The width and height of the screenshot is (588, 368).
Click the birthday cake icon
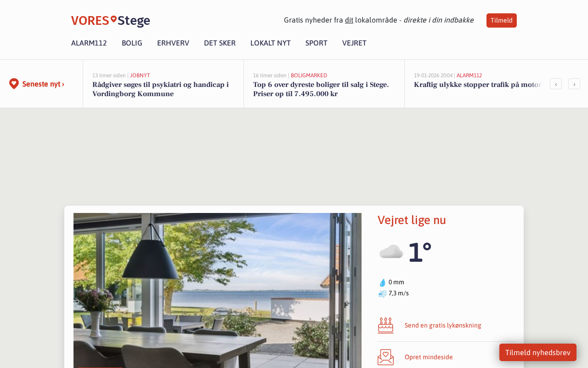[x=386, y=325]
